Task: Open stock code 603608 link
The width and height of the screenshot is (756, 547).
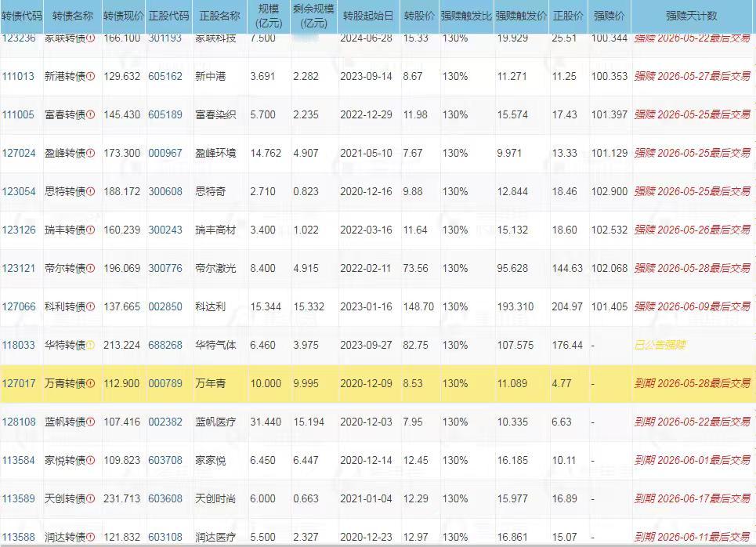Action: tap(165, 498)
